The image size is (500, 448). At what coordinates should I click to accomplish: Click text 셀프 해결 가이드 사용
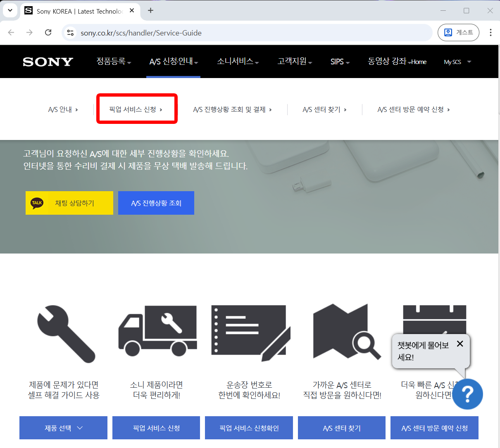coord(64,395)
